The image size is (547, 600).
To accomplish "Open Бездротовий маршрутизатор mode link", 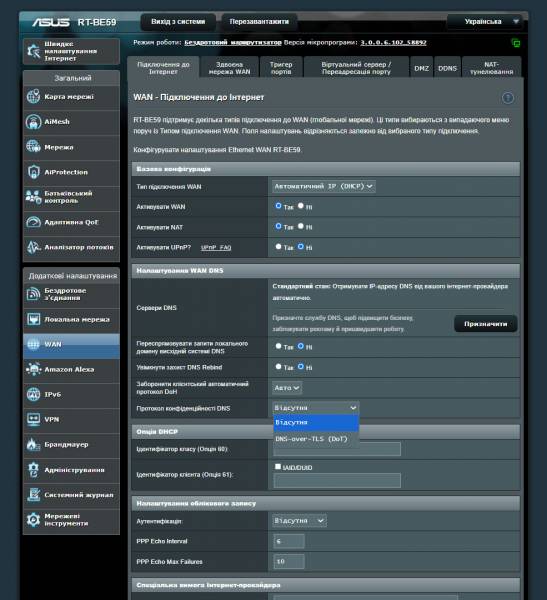I will [233, 42].
